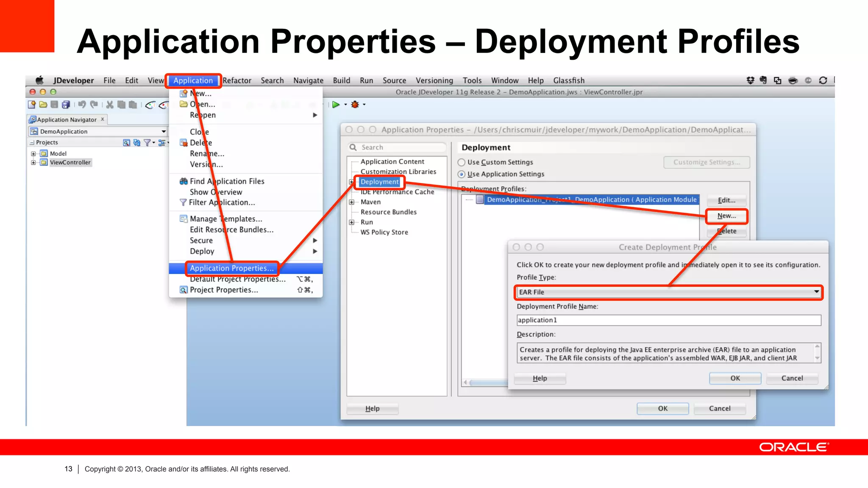
Task: Click Cancel in Application Properties dialog
Action: pos(720,408)
